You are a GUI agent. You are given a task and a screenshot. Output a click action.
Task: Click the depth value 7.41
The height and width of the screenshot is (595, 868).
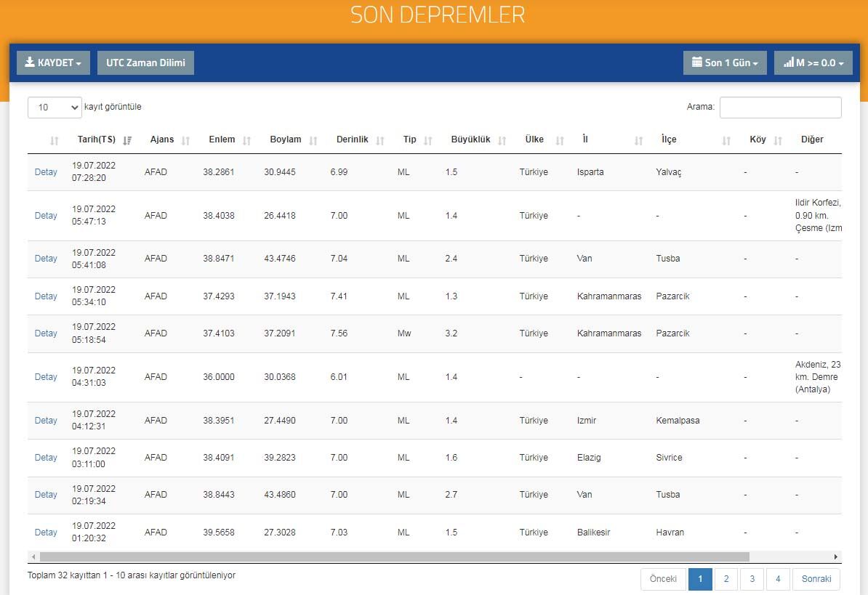point(339,296)
